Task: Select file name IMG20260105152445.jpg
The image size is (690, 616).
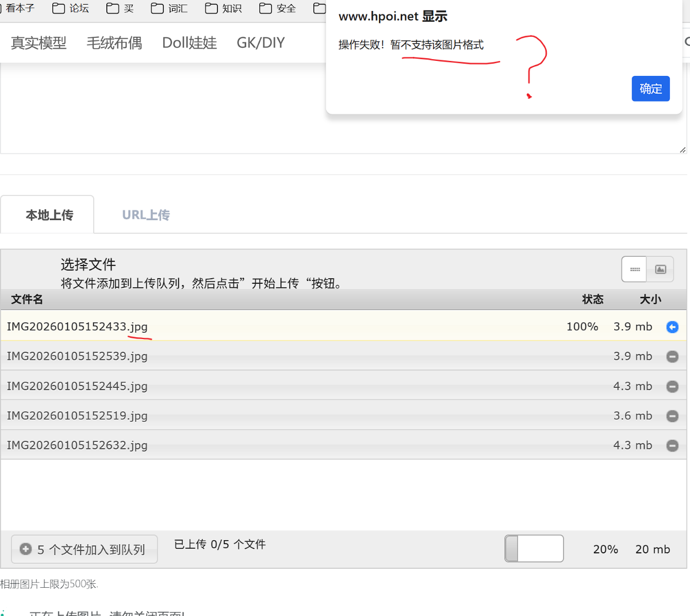Action: click(x=77, y=386)
